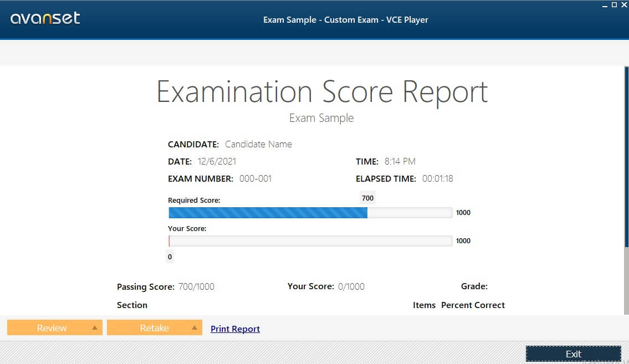This screenshot has width=629, height=364.
Task: Close the VCE Player window
Action: 624,5
